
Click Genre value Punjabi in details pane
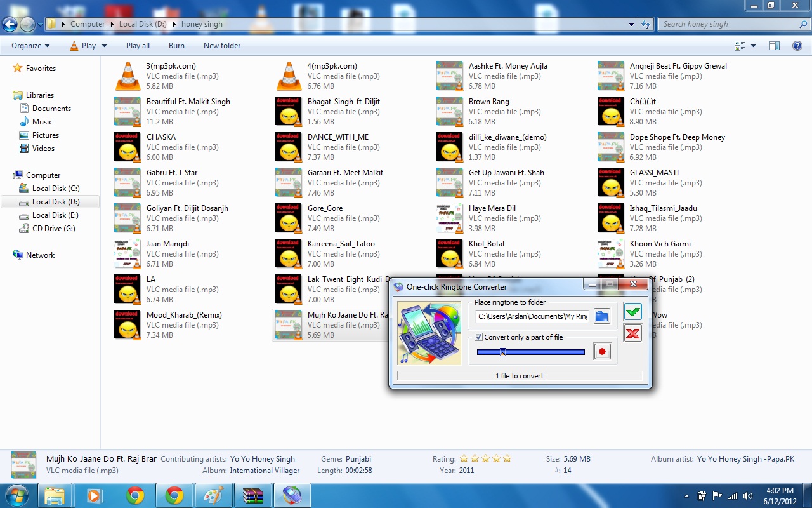358,459
